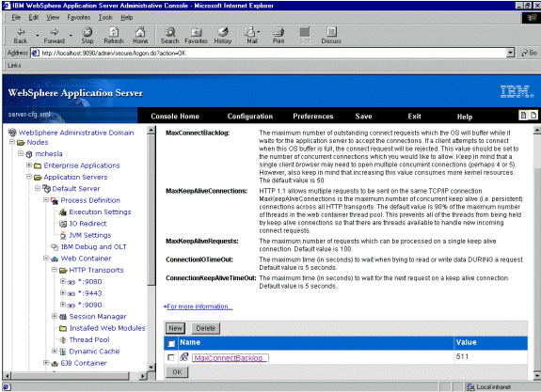541x392 pixels.
Task: Click the first page icon right of Help
Action: [523, 115]
